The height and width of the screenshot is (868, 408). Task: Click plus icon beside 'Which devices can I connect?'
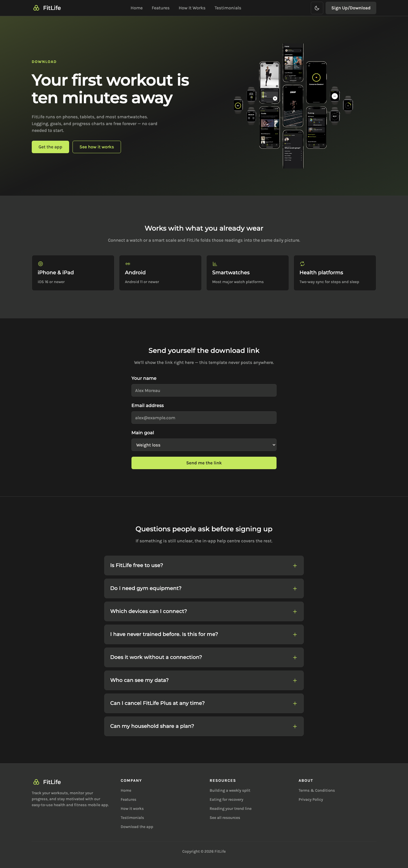click(x=295, y=612)
